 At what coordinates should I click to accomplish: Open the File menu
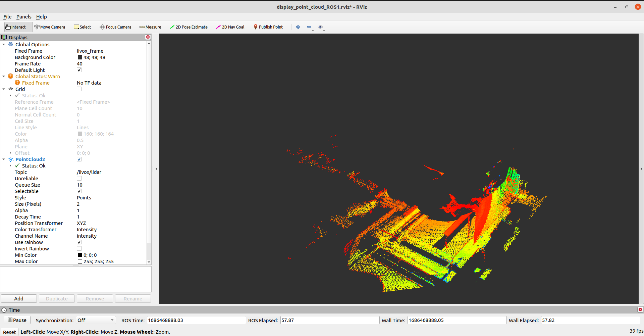click(7, 16)
